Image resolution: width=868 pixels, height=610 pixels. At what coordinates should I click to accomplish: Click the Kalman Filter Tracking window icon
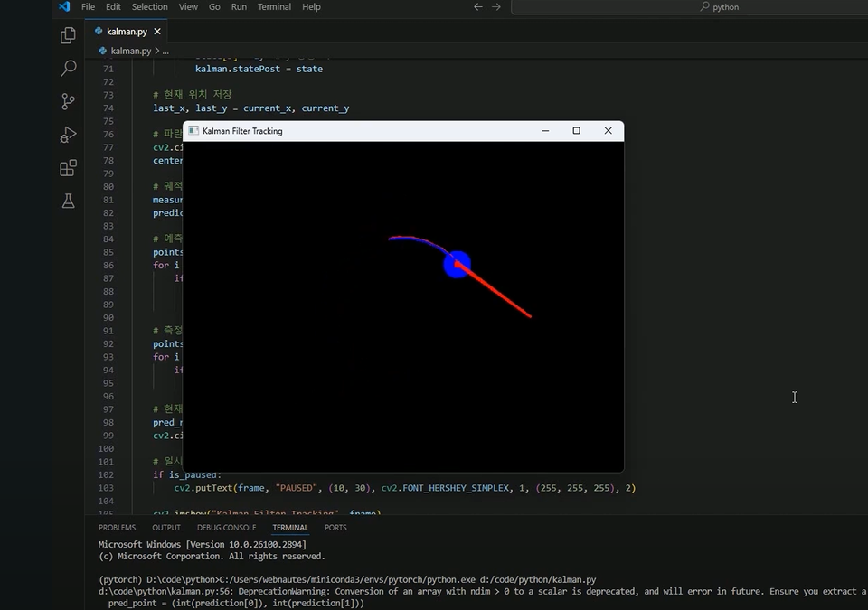pos(193,131)
